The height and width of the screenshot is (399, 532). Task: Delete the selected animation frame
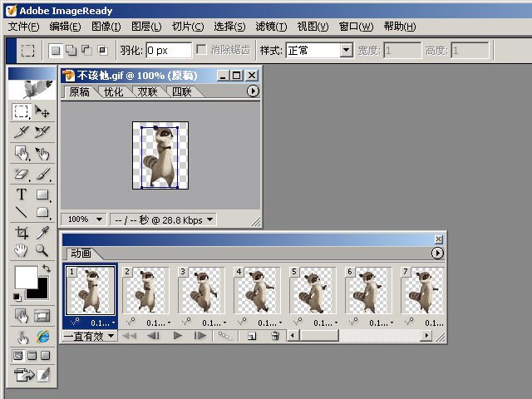(275, 336)
